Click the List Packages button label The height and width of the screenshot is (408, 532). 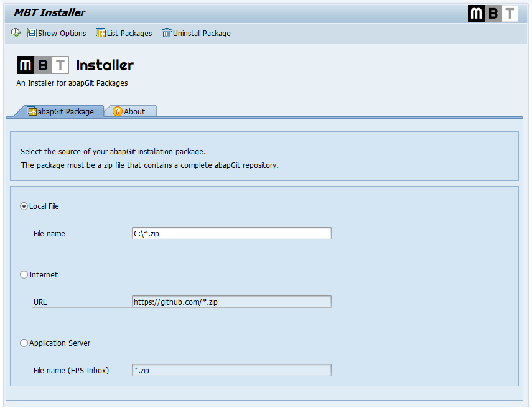tap(129, 33)
